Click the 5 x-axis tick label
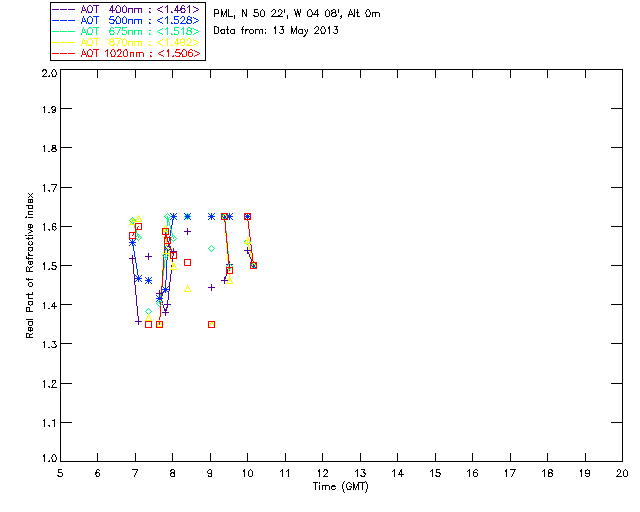The width and height of the screenshot is (640, 512). (60, 473)
